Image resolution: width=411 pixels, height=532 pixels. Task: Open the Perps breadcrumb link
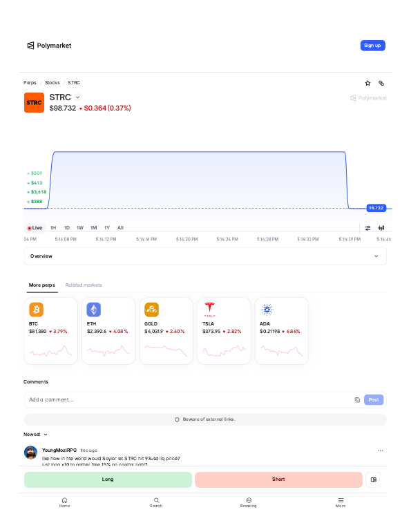30,82
